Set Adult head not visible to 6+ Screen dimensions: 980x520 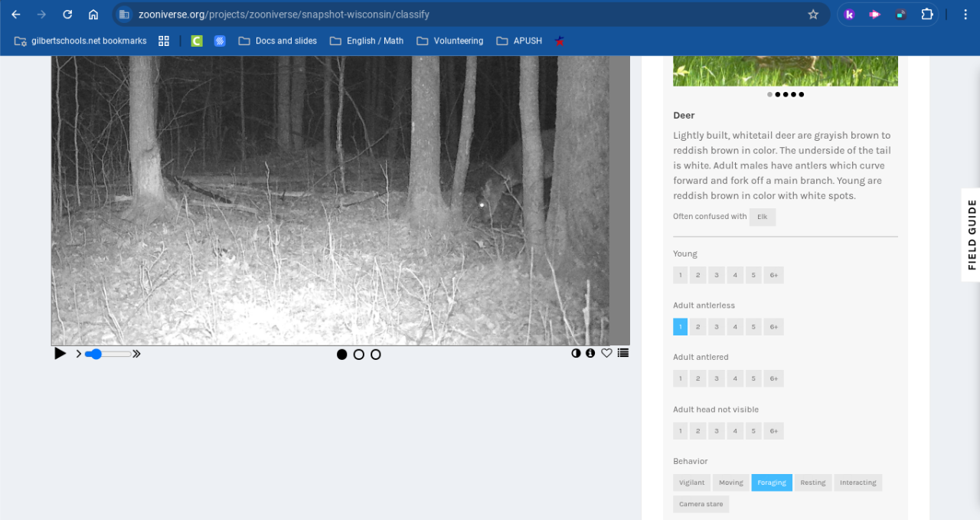click(774, 430)
